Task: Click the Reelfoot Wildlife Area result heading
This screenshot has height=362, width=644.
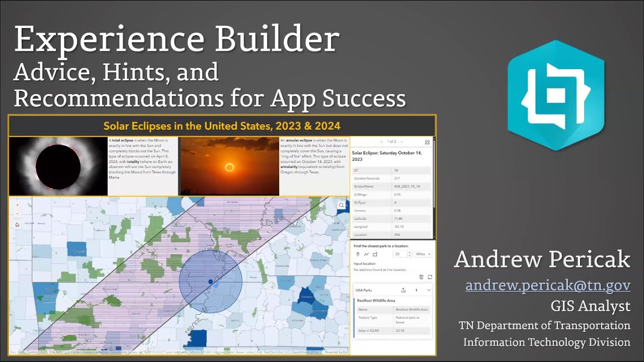Action: [x=376, y=301]
